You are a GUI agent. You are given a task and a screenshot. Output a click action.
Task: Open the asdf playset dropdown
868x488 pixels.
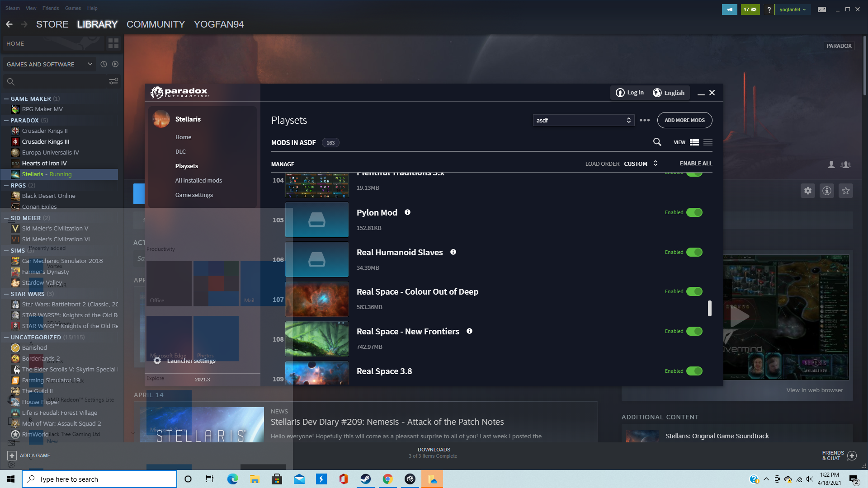pos(584,120)
